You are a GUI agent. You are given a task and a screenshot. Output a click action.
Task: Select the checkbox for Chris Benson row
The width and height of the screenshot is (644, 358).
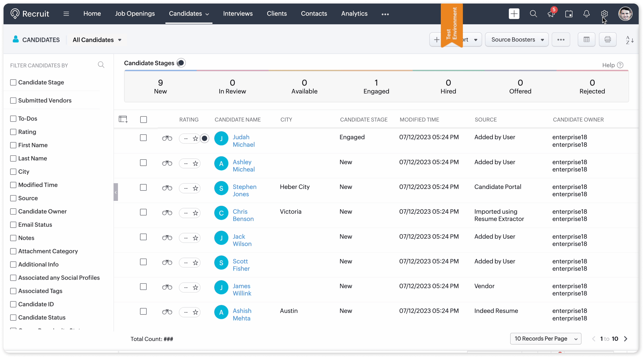143,212
